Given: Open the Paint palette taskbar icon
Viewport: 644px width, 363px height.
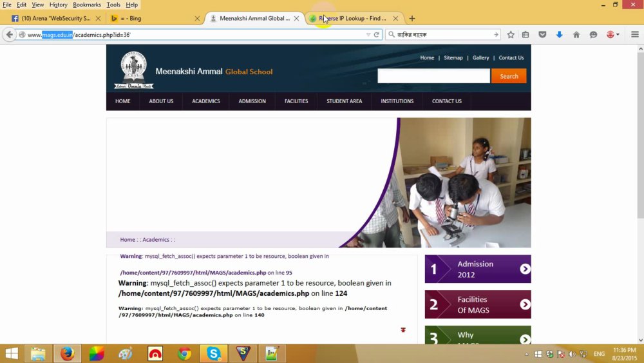Looking at the screenshot, I should pyautogui.click(x=126, y=353).
